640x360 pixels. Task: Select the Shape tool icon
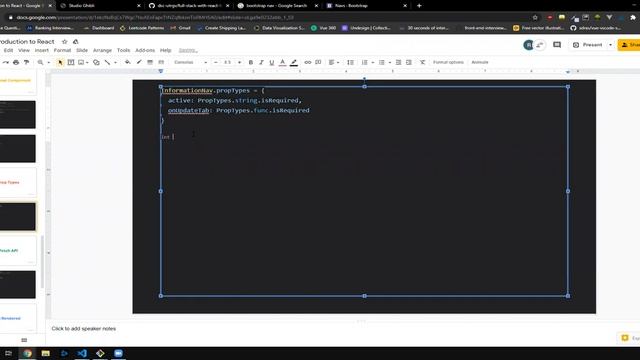[96, 62]
